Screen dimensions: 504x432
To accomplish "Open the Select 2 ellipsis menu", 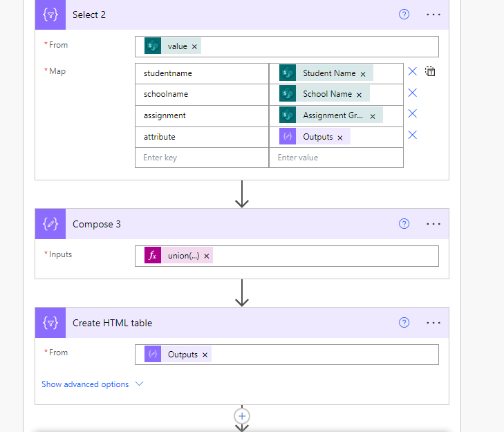I will tap(433, 15).
